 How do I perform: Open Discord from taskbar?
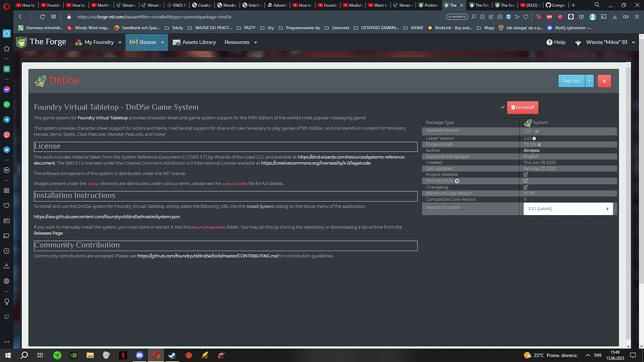(x=139, y=355)
